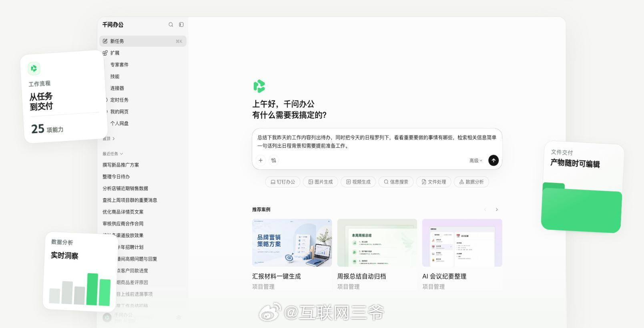This screenshot has height=328, width=644.
Task: Open recent task 撰写新品推广方案
Action: (x=121, y=165)
